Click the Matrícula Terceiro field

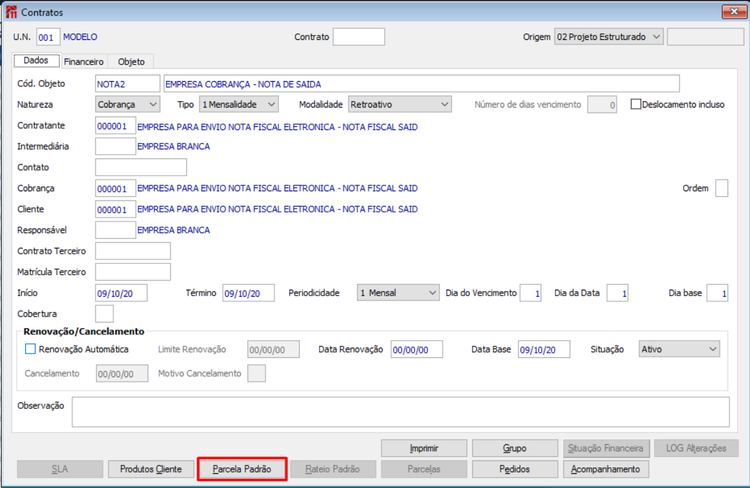click(x=132, y=272)
